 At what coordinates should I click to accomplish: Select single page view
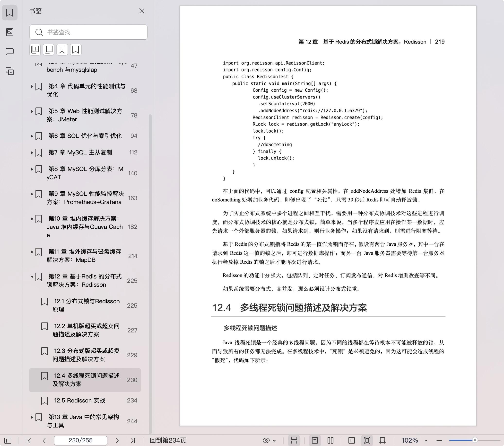click(x=315, y=440)
